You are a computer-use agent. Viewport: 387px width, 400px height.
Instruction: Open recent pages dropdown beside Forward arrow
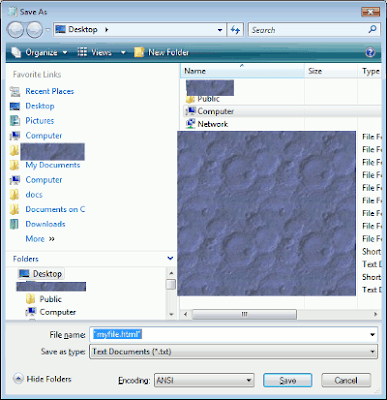point(48,30)
